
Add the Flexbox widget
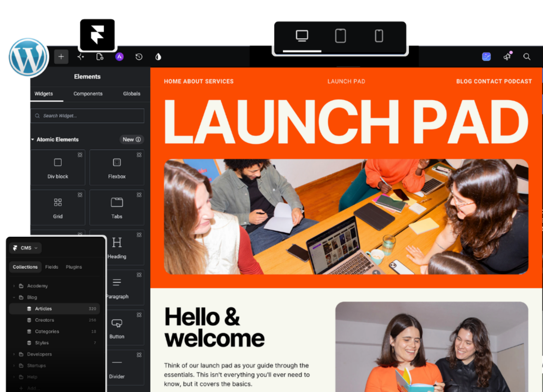click(117, 167)
